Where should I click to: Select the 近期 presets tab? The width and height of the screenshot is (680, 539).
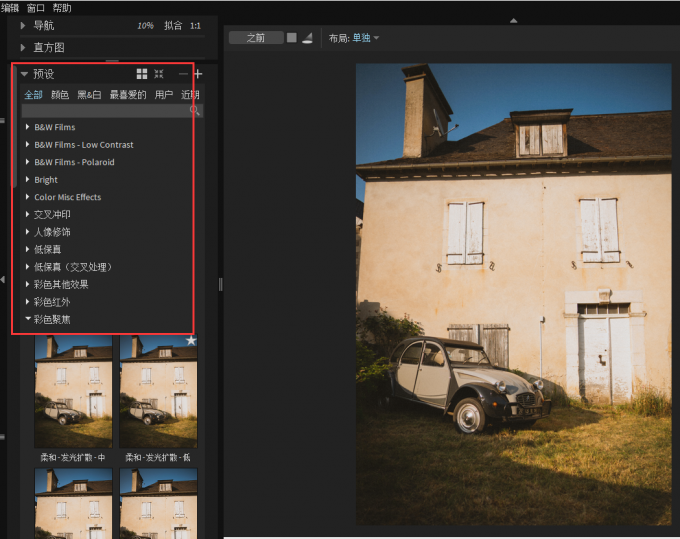[x=190, y=95]
